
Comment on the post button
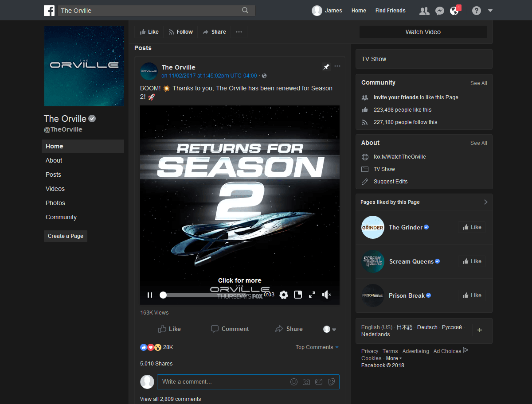[230, 329]
